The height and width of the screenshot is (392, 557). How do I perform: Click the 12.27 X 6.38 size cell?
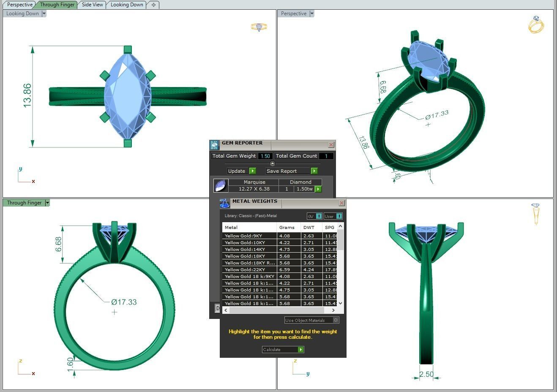pyautogui.click(x=254, y=189)
